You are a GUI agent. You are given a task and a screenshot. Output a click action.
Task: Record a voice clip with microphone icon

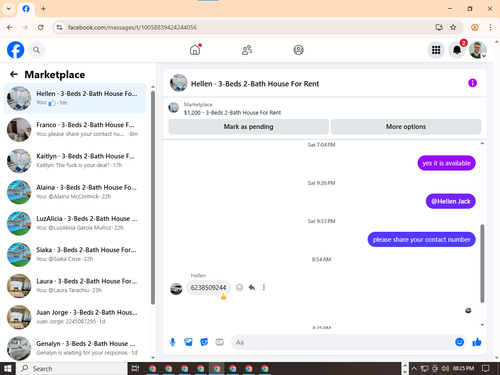click(x=173, y=342)
